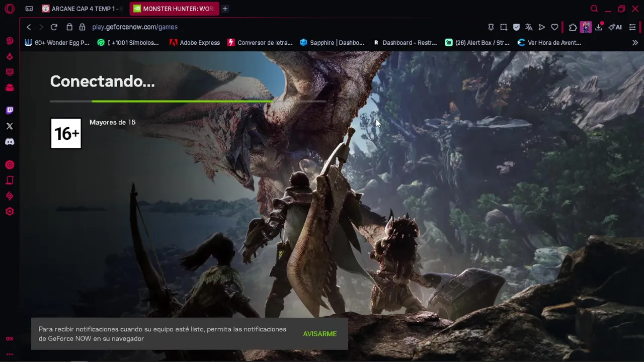Search tabs with the magnifier icon
The width and height of the screenshot is (644, 362).
pos(594,9)
